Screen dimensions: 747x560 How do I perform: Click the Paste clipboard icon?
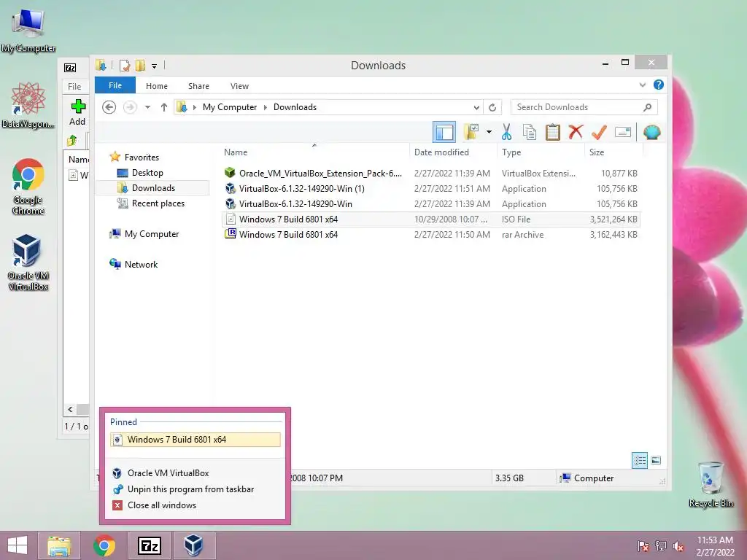pos(553,132)
